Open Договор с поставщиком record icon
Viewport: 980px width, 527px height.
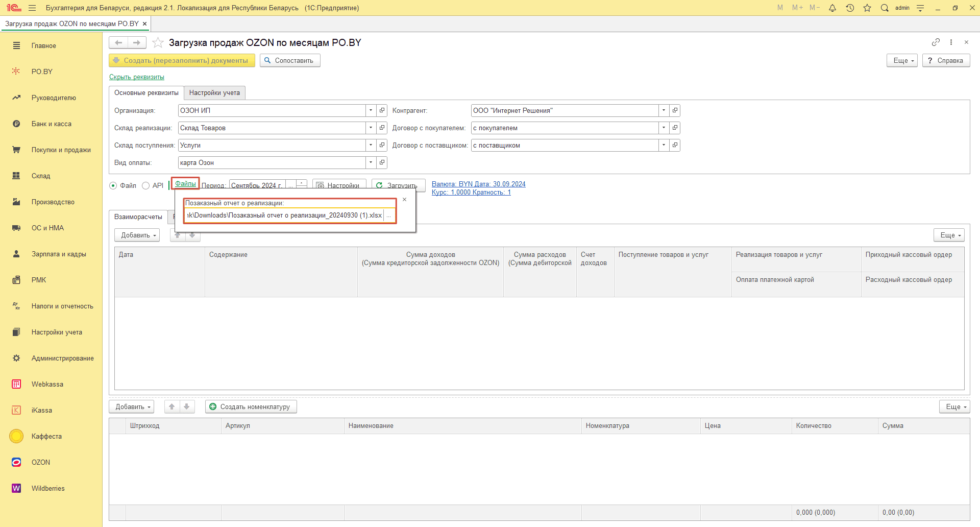(x=675, y=145)
